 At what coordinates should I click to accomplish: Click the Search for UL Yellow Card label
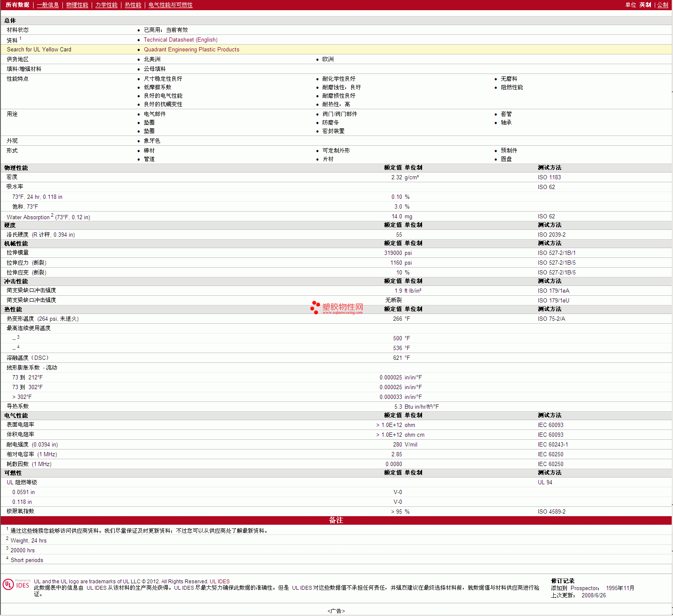point(39,50)
